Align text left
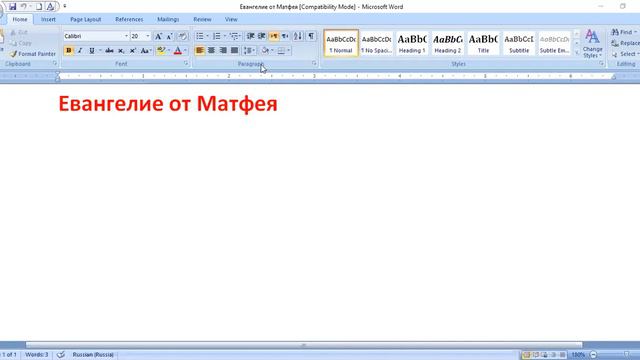 point(200,51)
